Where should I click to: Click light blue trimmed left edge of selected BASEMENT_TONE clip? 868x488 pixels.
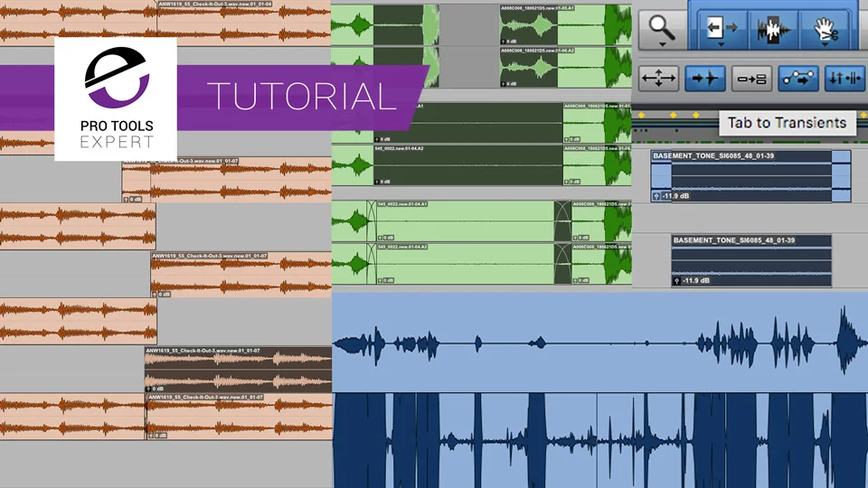click(x=662, y=176)
